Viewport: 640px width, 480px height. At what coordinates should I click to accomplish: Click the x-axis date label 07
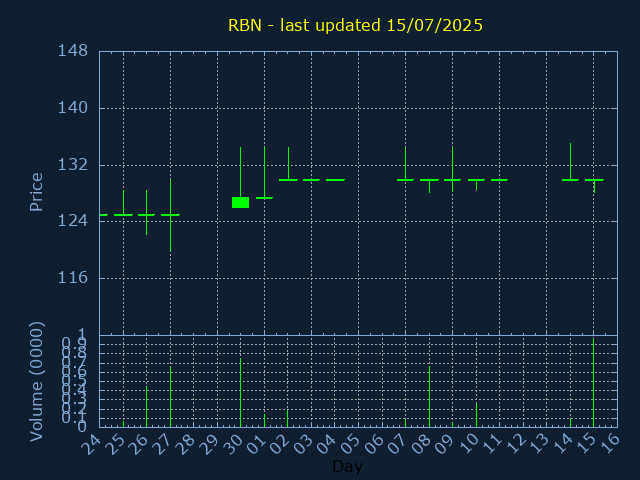point(398,444)
